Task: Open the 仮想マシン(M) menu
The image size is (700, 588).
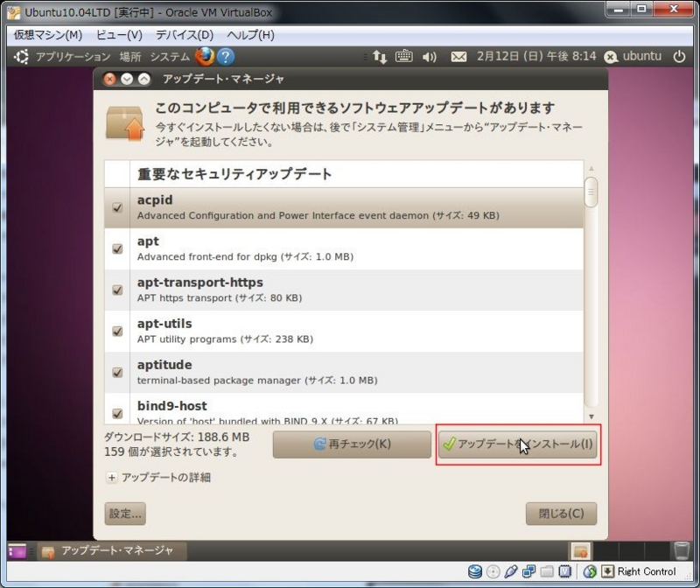Action: [x=48, y=35]
